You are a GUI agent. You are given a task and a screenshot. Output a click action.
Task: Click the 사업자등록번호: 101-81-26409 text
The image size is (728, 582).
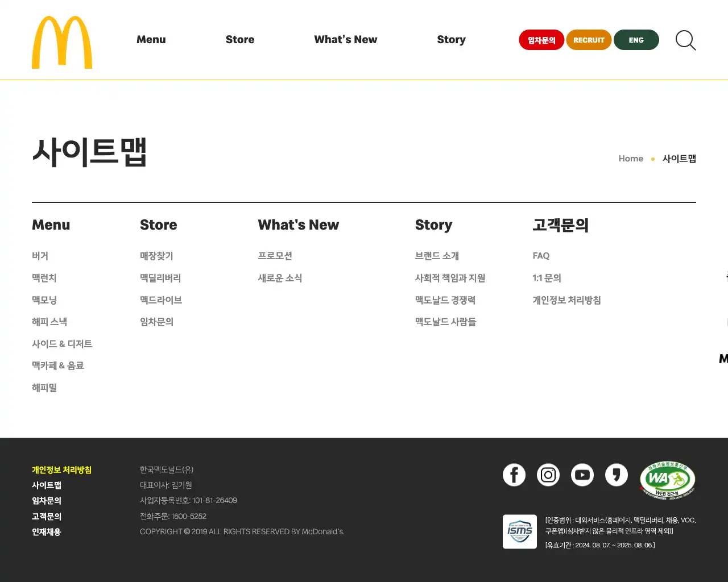point(188,501)
